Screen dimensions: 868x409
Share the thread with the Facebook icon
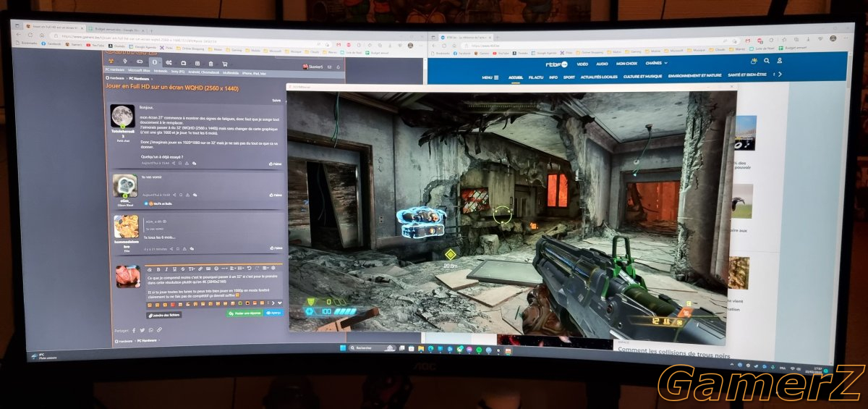coord(134,330)
